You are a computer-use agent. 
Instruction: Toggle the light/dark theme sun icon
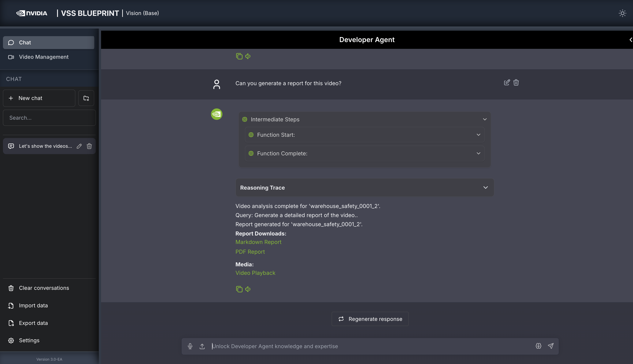[622, 13]
